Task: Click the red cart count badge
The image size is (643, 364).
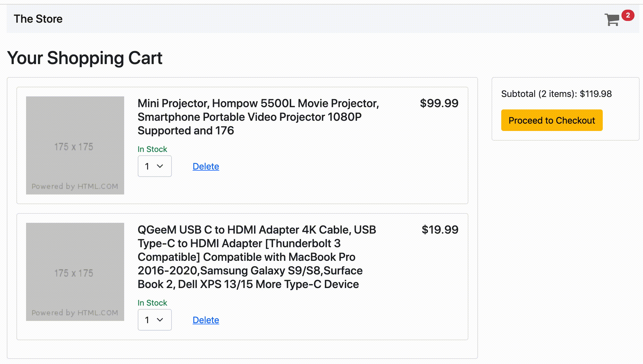Action: [628, 15]
